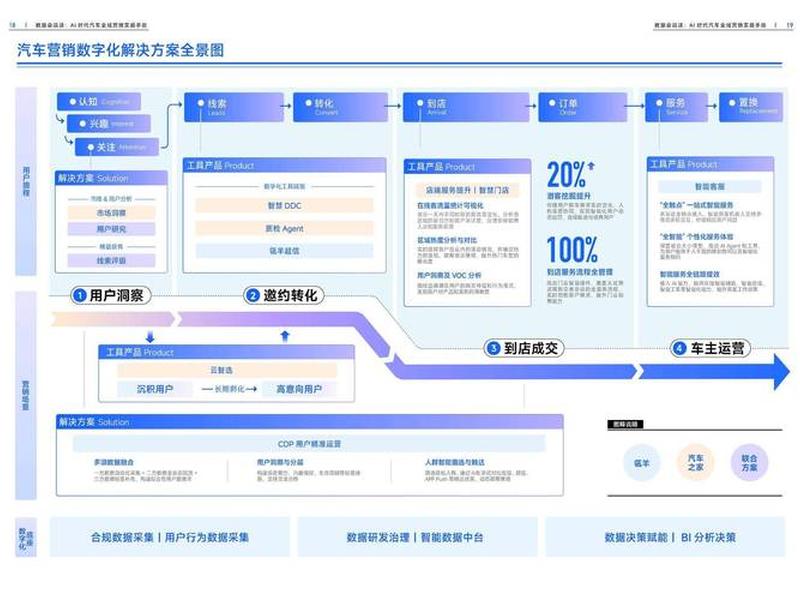Screen dimensions: 800x600
Task: Click the 长期转化 arrow label
Action: (x=229, y=389)
